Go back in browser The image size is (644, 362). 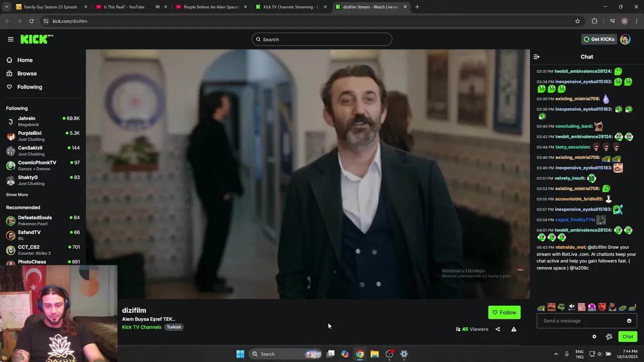pos(7,21)
